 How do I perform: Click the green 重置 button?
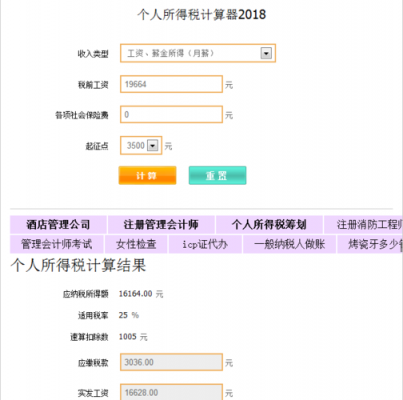point(217,175)
